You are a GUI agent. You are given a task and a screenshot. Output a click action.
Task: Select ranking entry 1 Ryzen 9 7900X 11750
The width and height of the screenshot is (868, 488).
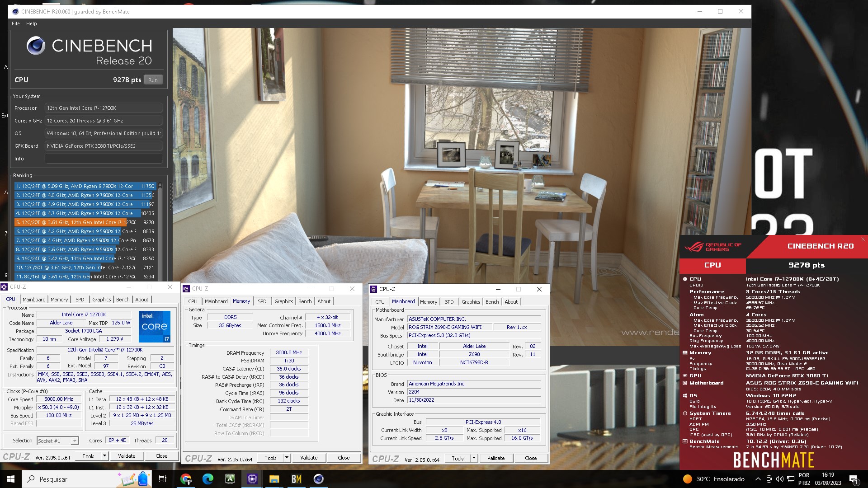click(85, 186)
